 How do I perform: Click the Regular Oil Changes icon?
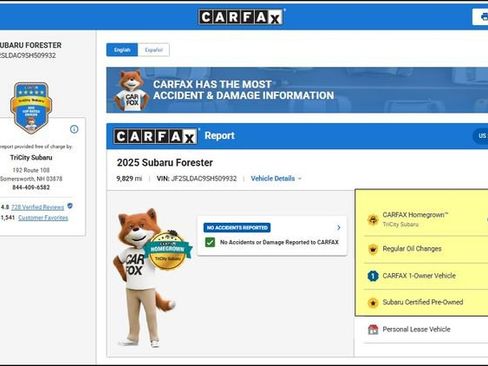tap(373, 249)
